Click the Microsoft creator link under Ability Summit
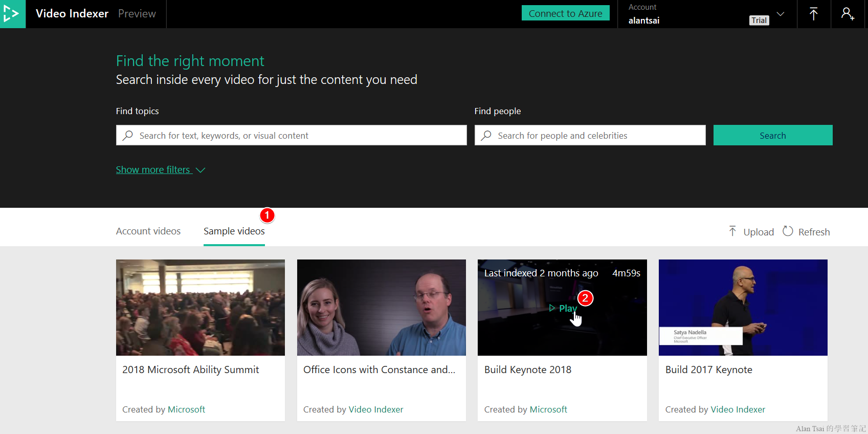This screenshot has height=434, width=868. (186, 409)
